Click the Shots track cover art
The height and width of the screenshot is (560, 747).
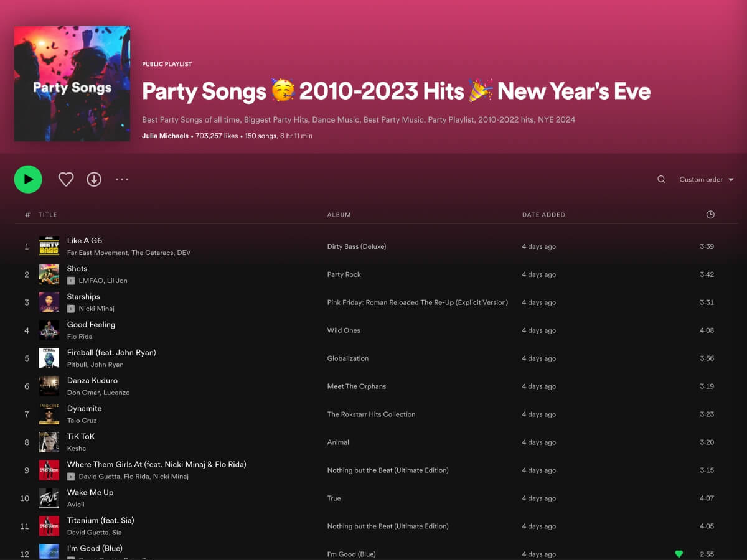(x=49, y=274)
